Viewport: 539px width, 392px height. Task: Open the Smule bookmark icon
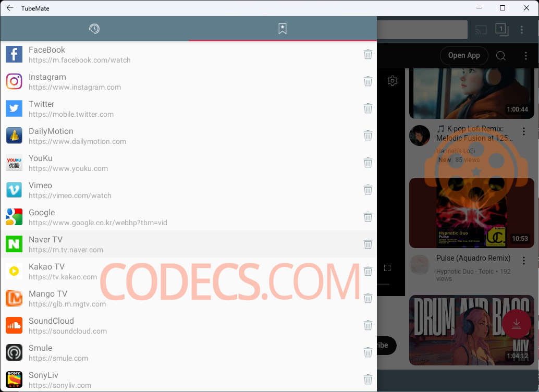(14, 353)
